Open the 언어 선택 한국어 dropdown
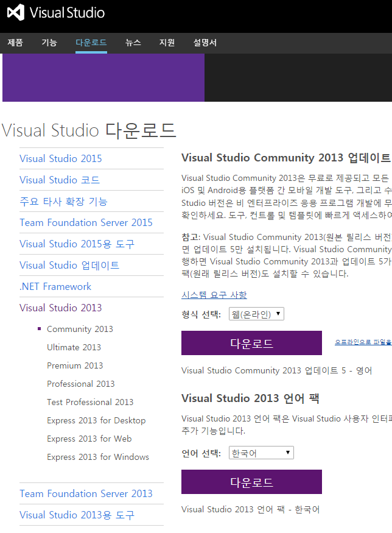This screenshot has width=392, height=533. [261, 453]
